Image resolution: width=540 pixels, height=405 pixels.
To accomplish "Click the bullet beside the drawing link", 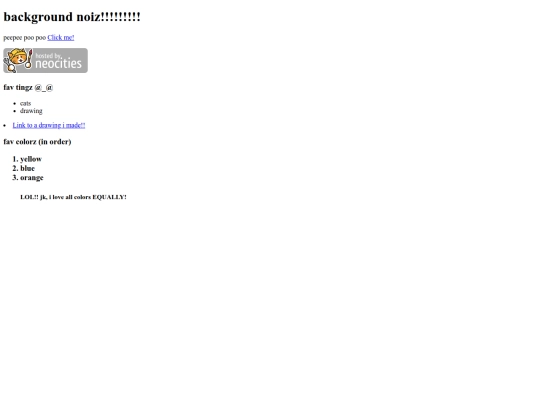I will [4, 126].
